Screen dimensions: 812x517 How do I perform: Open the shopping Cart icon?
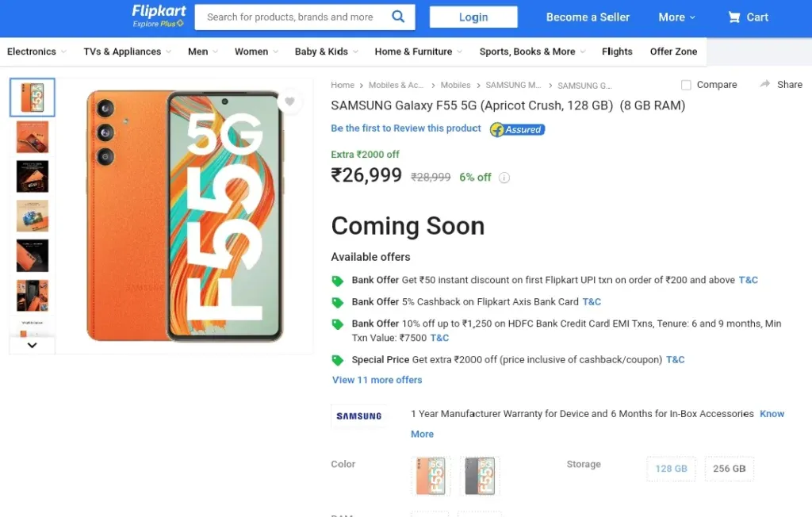733,17
